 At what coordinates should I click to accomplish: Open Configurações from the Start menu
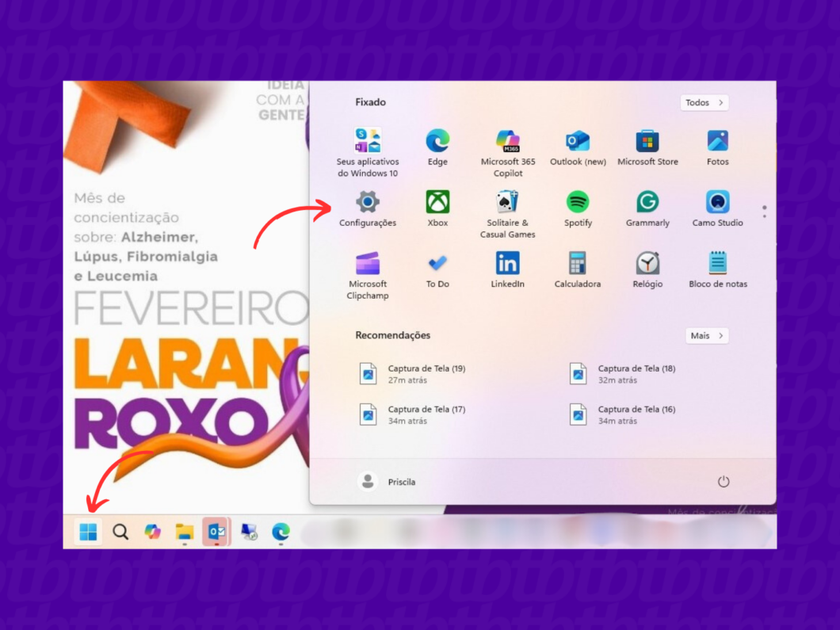pyautogui.click(x=368, y=203)
